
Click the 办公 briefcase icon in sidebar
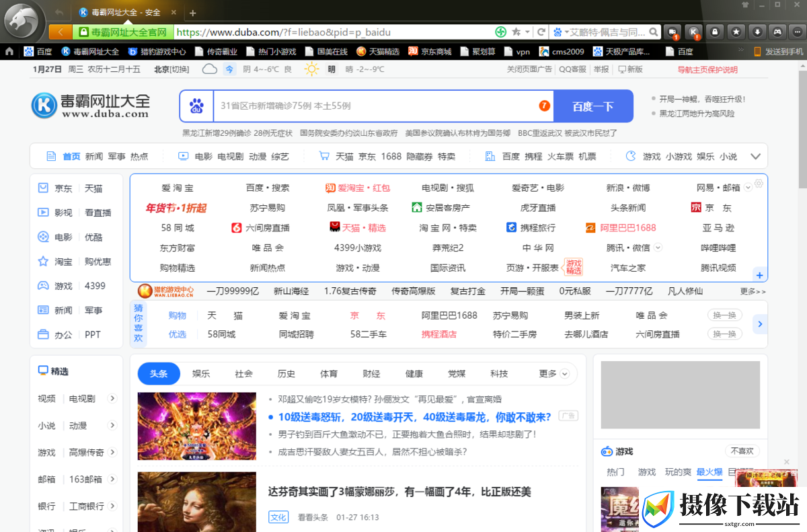click(x=43, y=334)
